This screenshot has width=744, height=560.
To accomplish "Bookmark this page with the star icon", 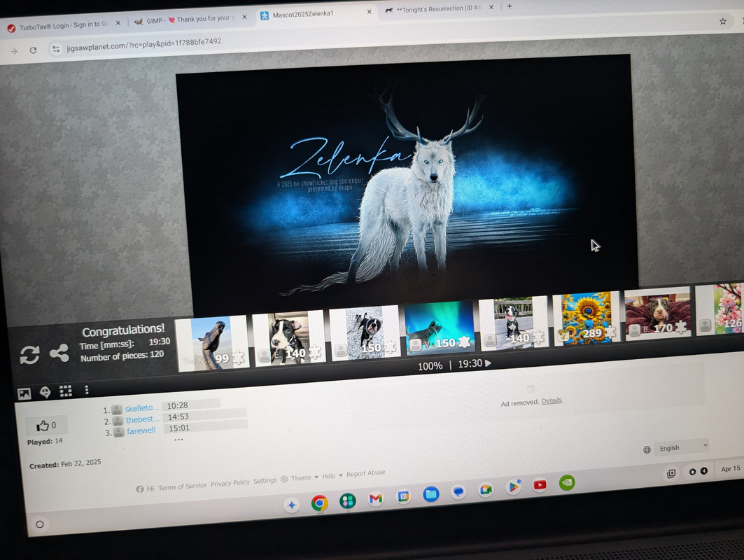I will tap(722, 22).
